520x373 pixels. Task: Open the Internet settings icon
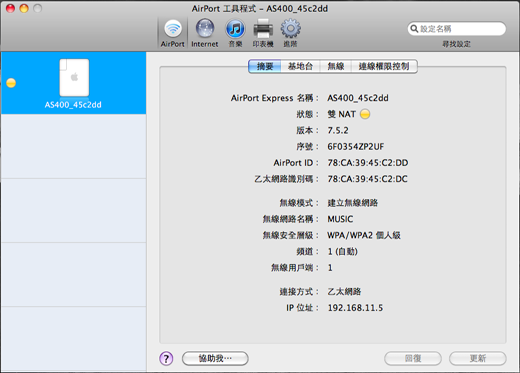pyautogui.click(x=205, y=33)
